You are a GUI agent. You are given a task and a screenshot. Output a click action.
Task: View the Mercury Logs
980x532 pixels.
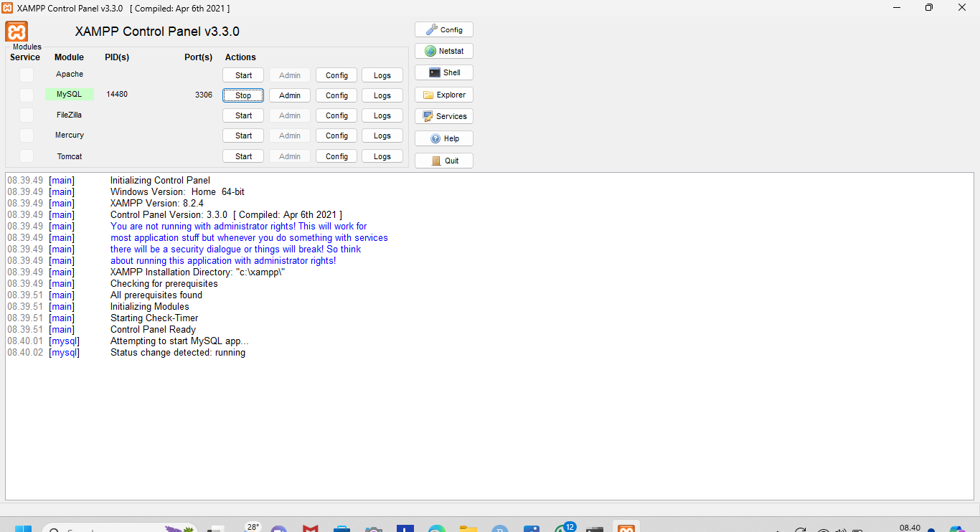point(382,136)
